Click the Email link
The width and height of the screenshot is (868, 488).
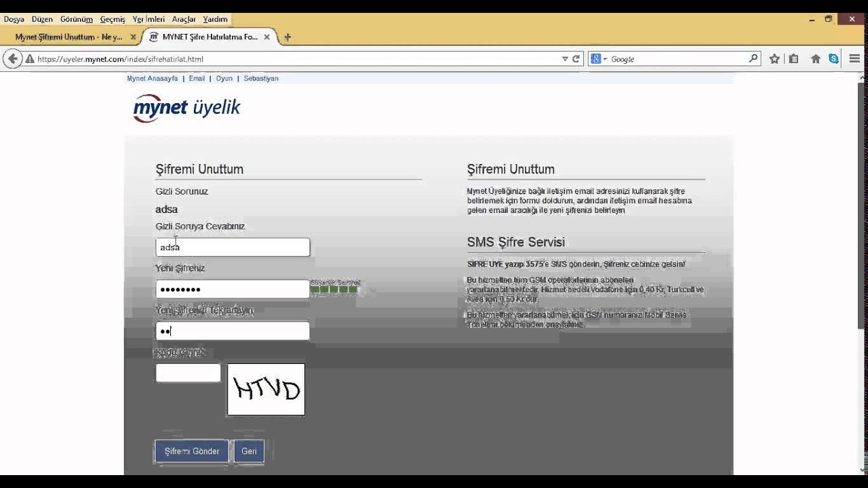pyautogui.click(x=197, y=79)
